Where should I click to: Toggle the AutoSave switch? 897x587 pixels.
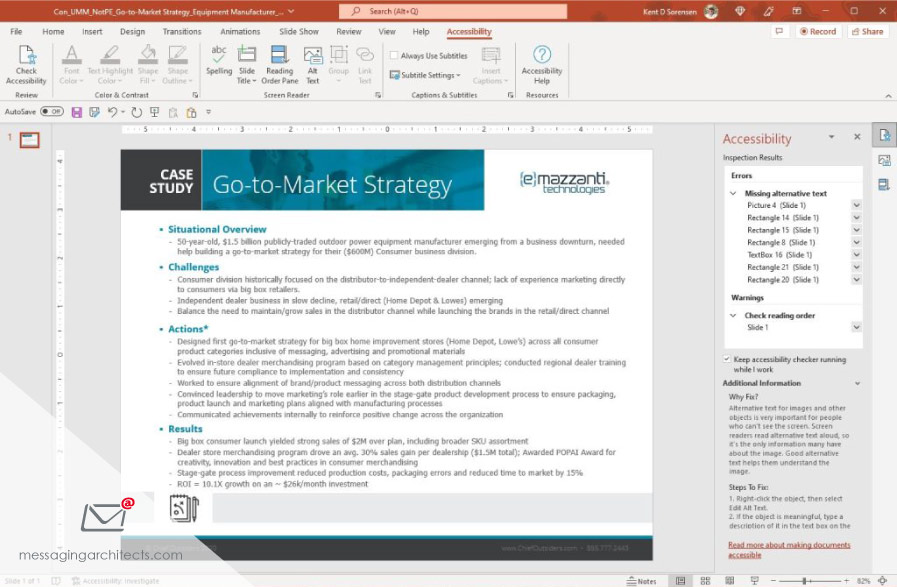(x=52, y=112)
